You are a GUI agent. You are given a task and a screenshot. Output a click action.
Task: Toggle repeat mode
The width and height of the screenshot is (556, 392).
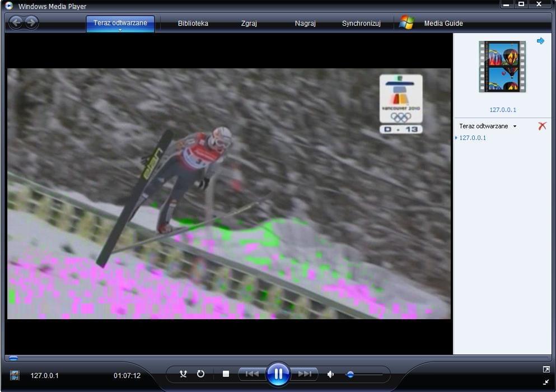200,374
